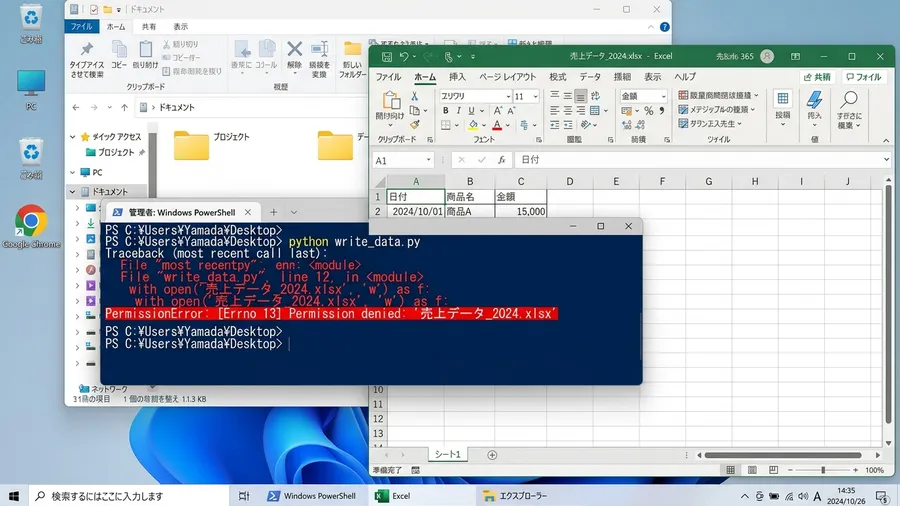Collapse the Excel ribbon
Viewport: 900px width, 506px height.
tap(886, 141)
